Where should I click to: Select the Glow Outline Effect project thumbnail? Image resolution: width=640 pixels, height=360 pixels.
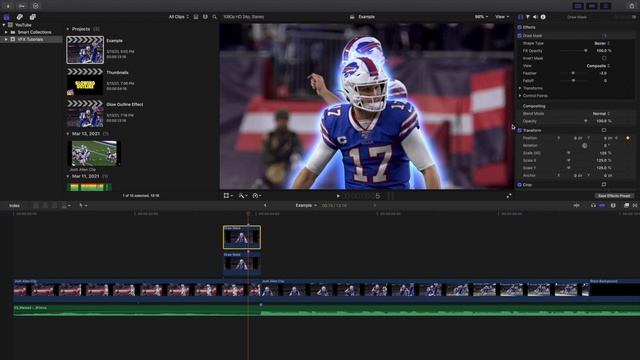pos(85,113)
